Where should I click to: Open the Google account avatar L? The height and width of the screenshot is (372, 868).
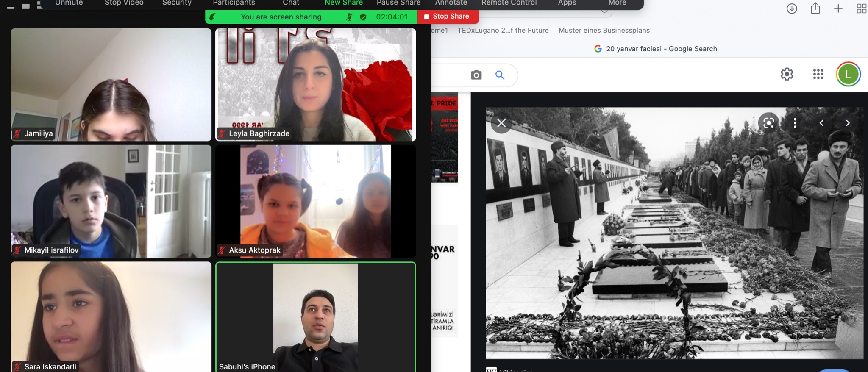[x=848, y=74]
